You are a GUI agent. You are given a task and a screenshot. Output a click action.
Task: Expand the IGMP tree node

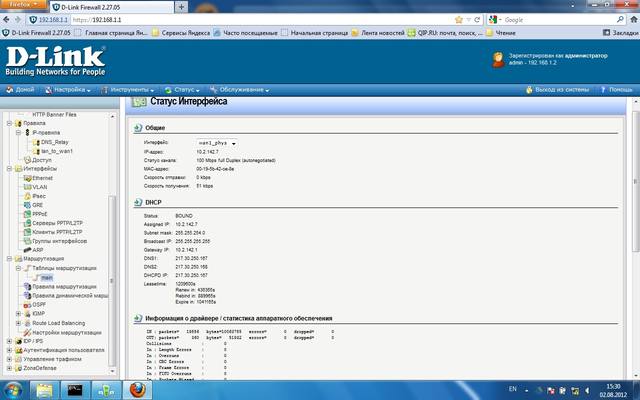[x=18, y=313]
